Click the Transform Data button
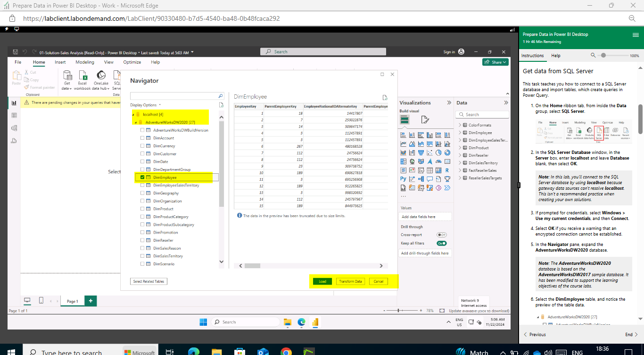The height and width of the screenshot is (355, 644). (350, 281)
